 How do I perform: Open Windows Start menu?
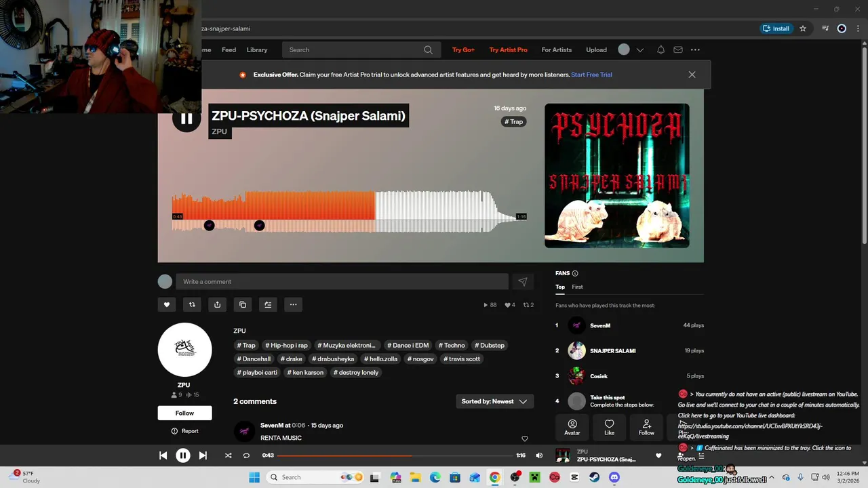(x=254, y=477)
